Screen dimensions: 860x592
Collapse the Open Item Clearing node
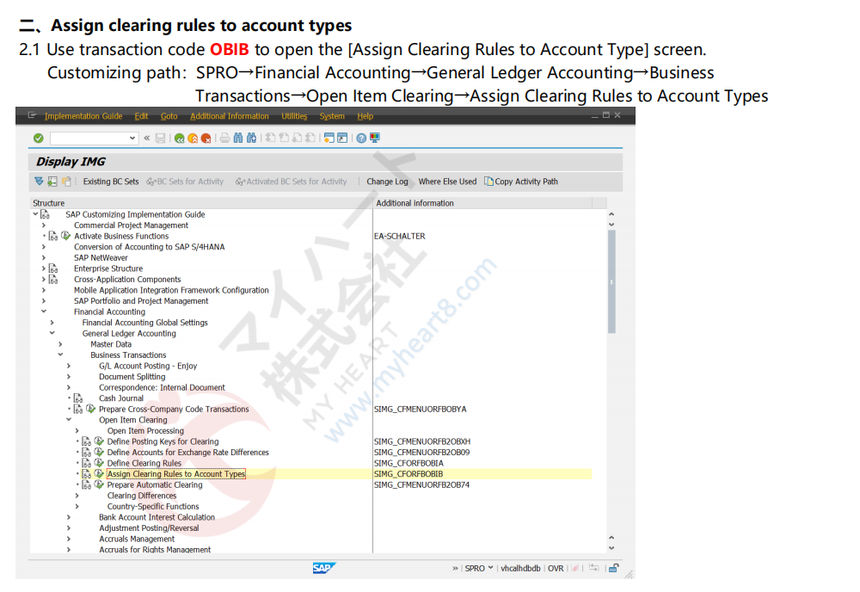(69, 420)
